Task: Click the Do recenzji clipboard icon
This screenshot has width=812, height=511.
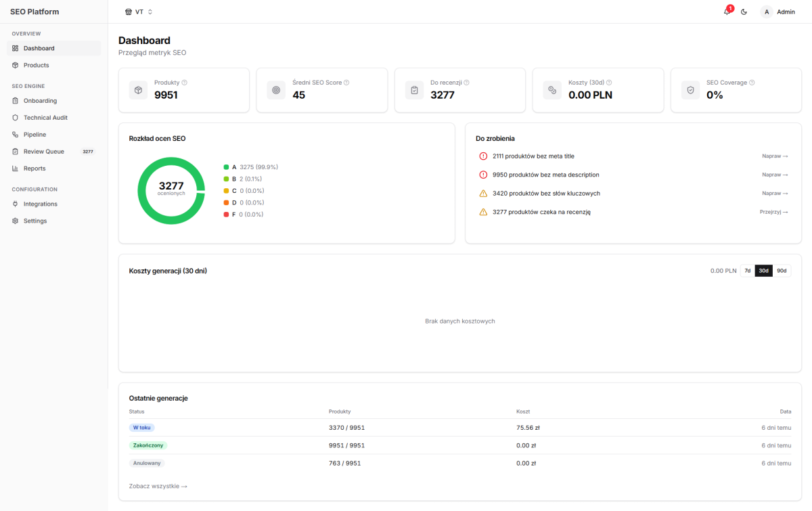Action: [414, 90]
